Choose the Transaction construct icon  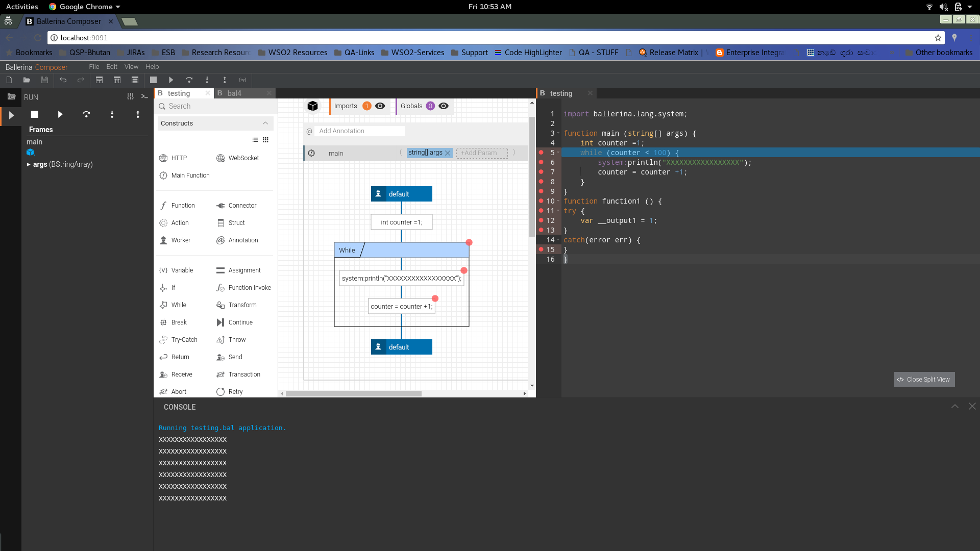coord(220,374)
